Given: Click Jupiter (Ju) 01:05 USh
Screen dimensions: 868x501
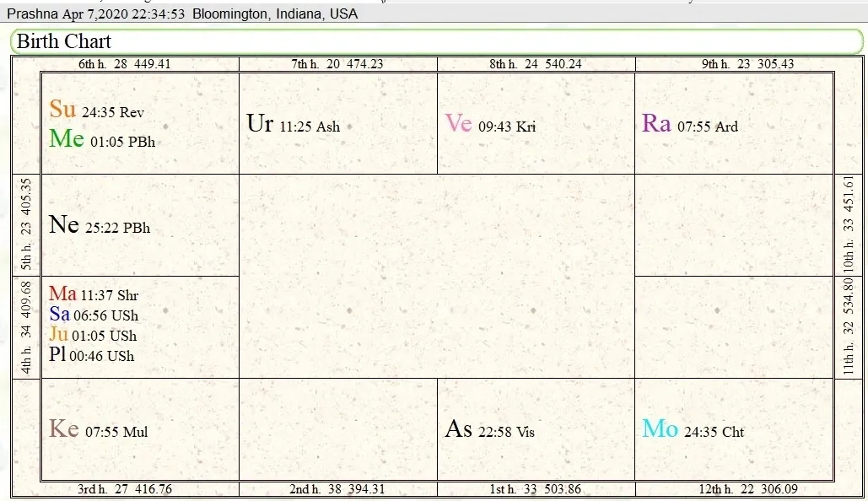Looking at the screenshot, I should click(92, 335).
